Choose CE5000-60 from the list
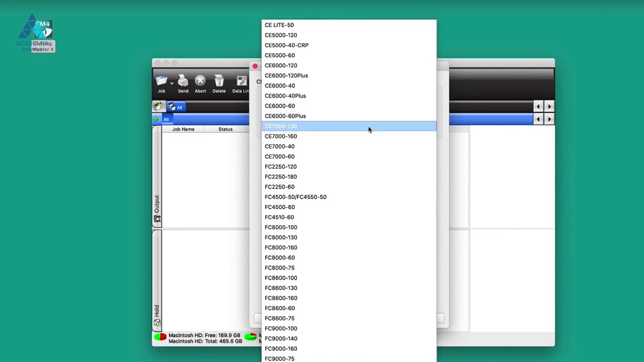The width and height of the screenshot is (644, 362). [349, 55]
